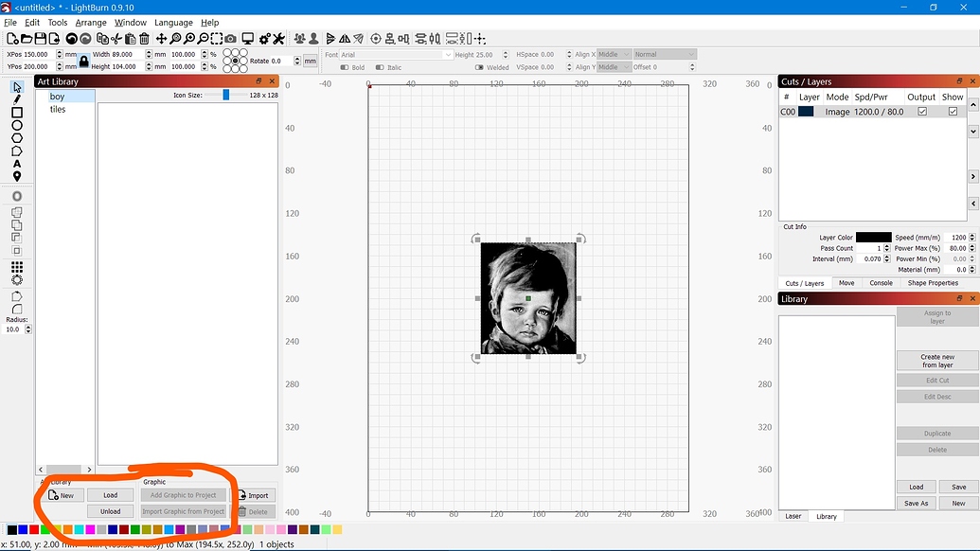The width and height of the screenshot is (980, 551).
Task: Select tiles in Art Library list
Action: click(58, 109)
